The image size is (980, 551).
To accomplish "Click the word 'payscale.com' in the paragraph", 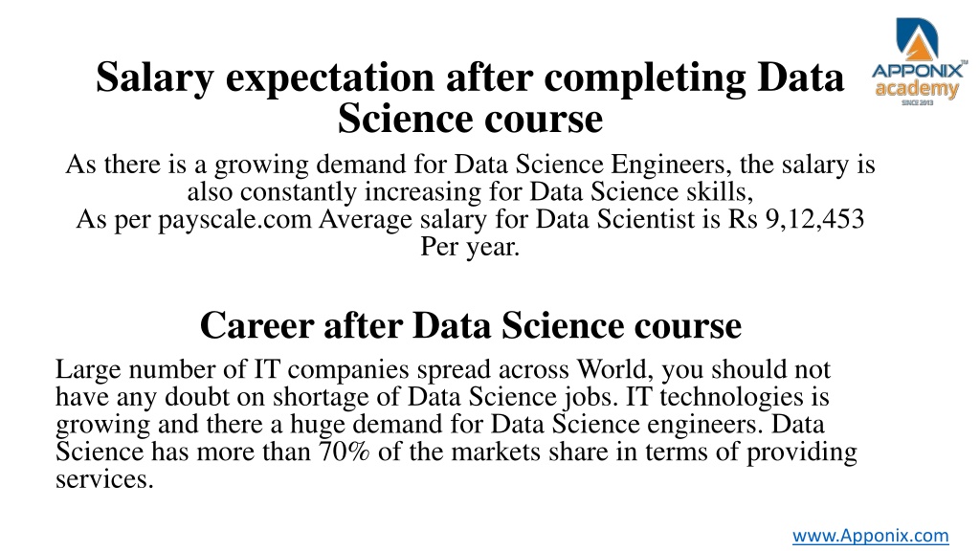I will tap(234, 220).
